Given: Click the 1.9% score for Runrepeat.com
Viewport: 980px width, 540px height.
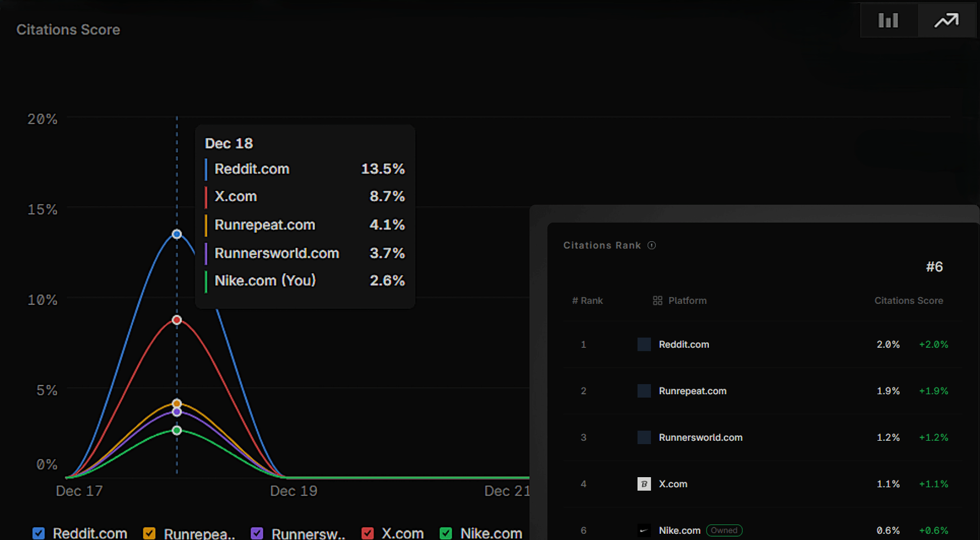Looking at the screenshot, I should [x=888, y=391].
